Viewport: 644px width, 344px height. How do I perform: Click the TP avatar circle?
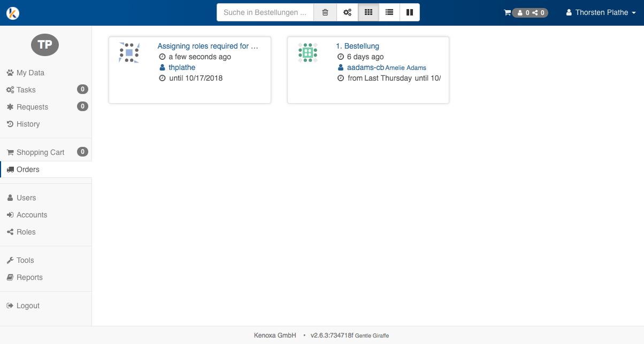(x=45, y=45)
